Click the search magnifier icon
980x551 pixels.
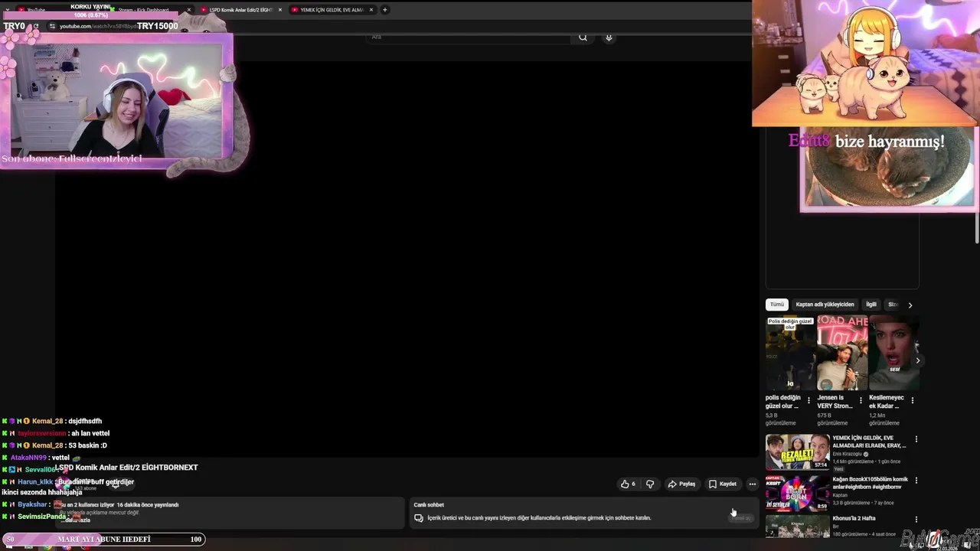583,37
